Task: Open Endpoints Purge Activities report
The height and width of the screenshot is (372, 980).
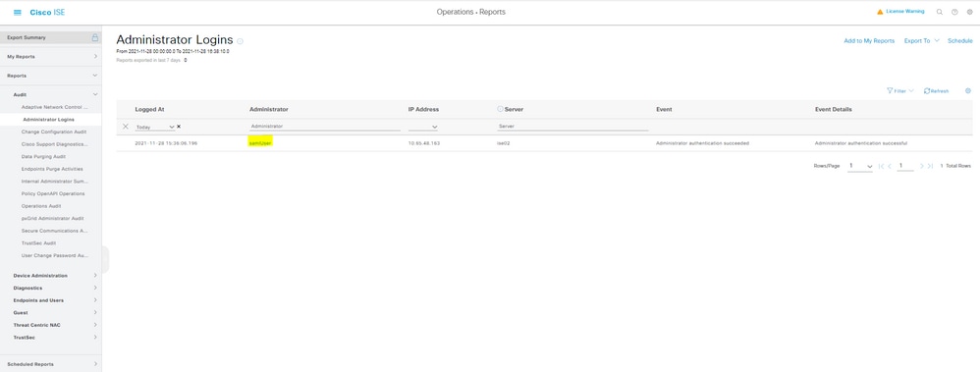Action: [52, 169]
